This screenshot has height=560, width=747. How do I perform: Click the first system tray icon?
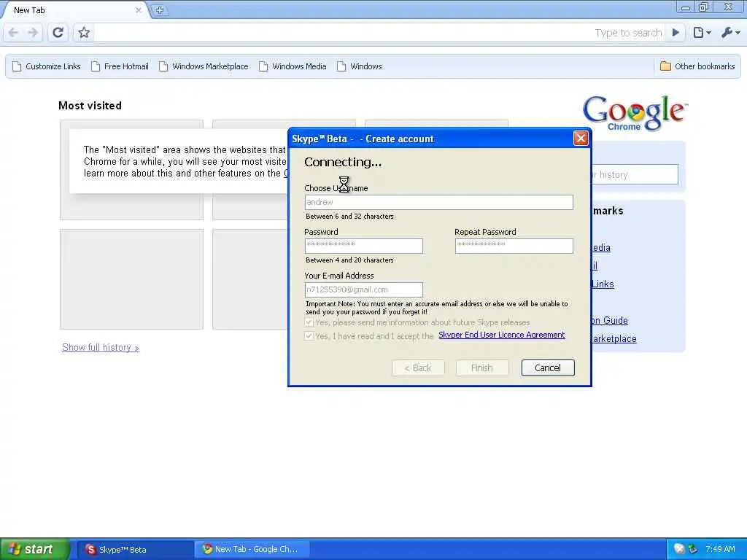click(679, 549)
